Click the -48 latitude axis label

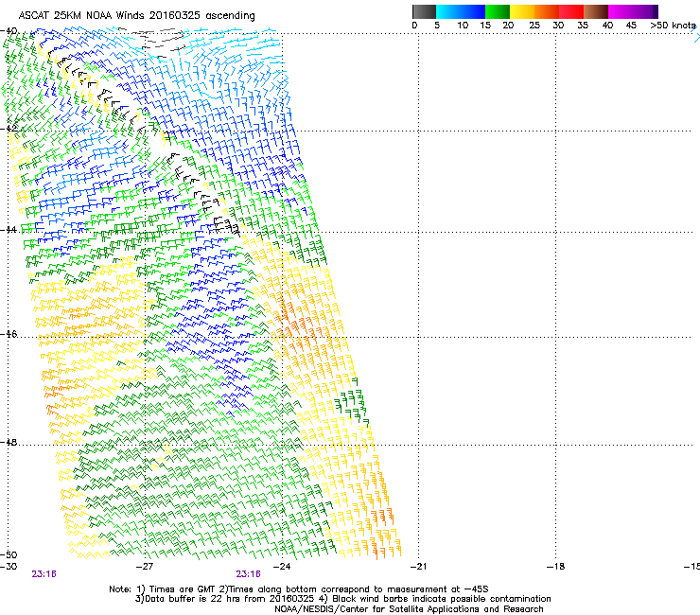(9, 442)
